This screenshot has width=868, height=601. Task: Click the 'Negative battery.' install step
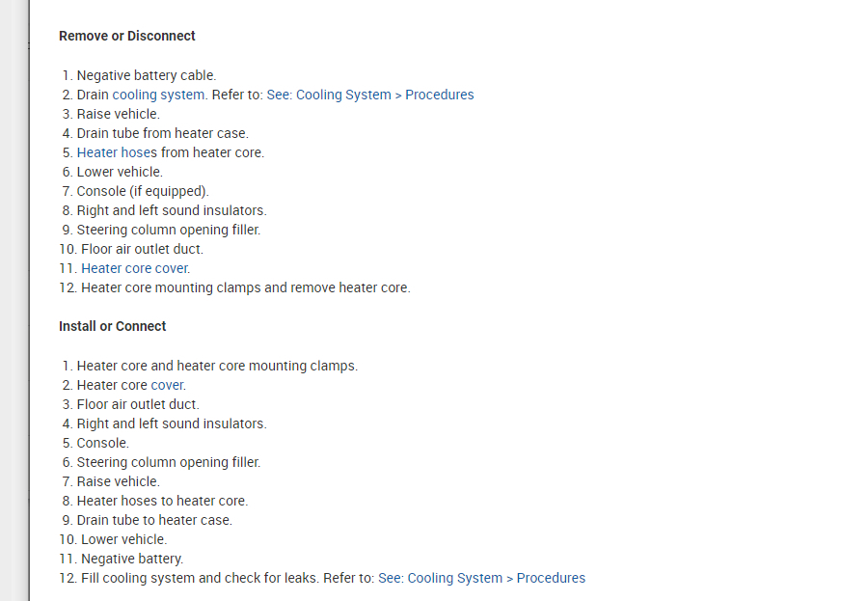click(131, 559)
